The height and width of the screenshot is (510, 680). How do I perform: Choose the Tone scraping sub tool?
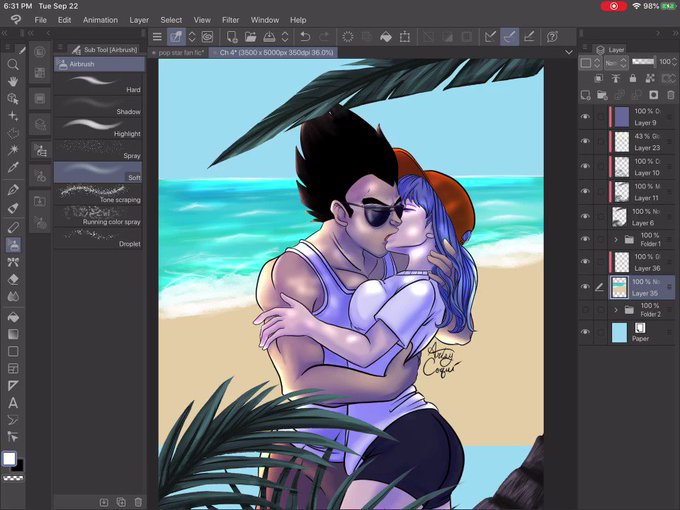pyautogui.click(x=99, y=194)
